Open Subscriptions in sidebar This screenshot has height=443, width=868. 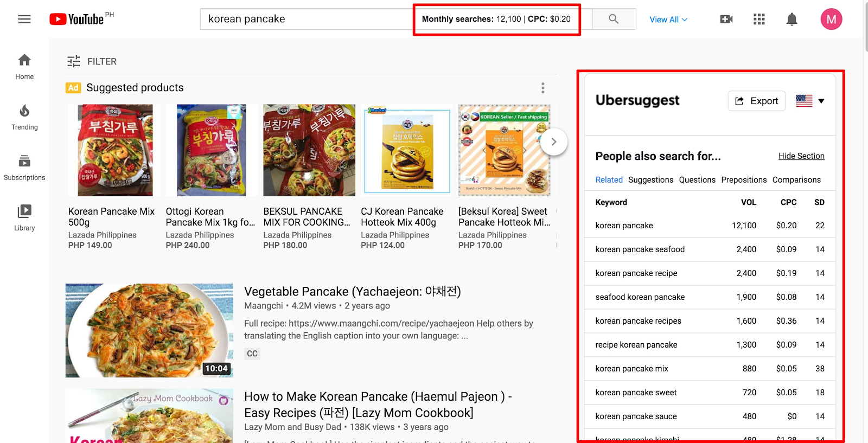pos(24,168)
